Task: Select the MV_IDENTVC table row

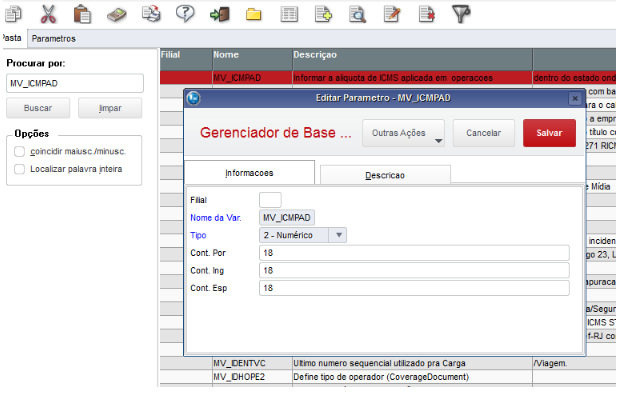Action: click(x=388, y=363)
